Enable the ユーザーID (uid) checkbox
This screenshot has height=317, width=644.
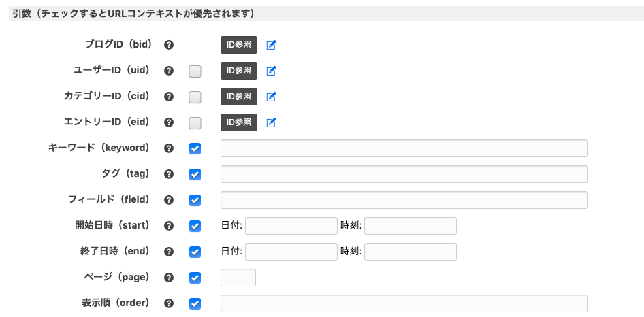point(195,71)
